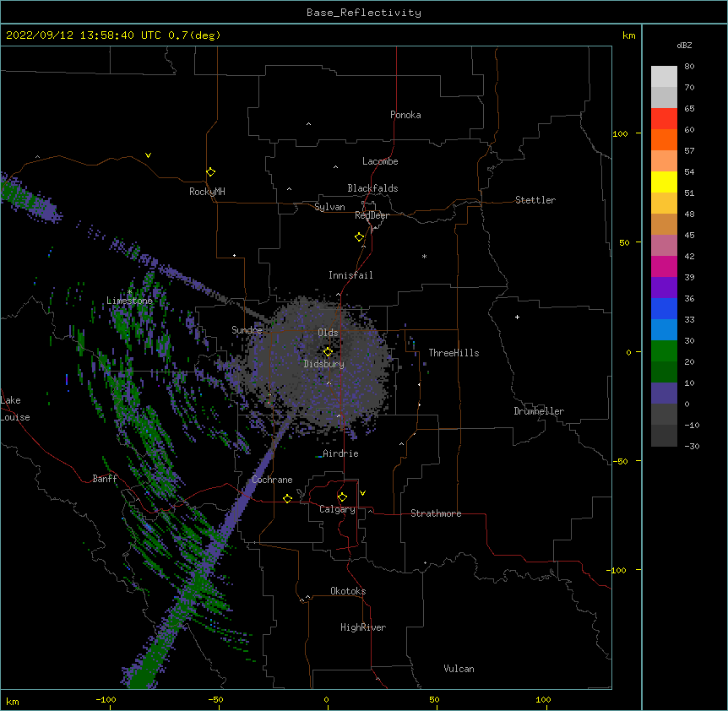Click the HighRiver label
Image resolution: width=728 pixels, height=711 pixels.
pos(363,627)
